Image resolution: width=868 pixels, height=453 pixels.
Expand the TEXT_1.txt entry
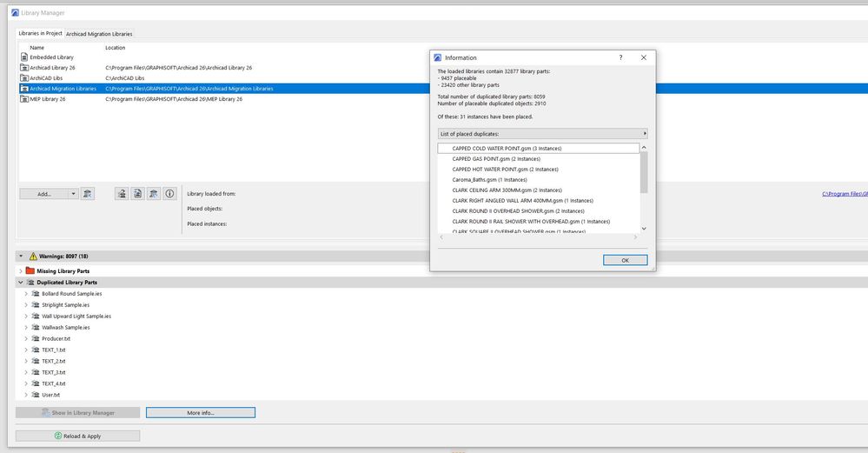[26, 350]
